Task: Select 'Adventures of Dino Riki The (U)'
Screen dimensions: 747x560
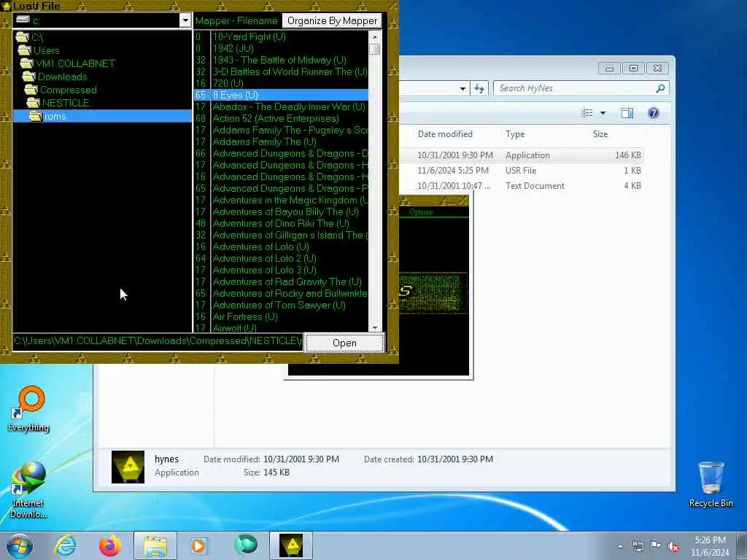Action: pos(281,223)
